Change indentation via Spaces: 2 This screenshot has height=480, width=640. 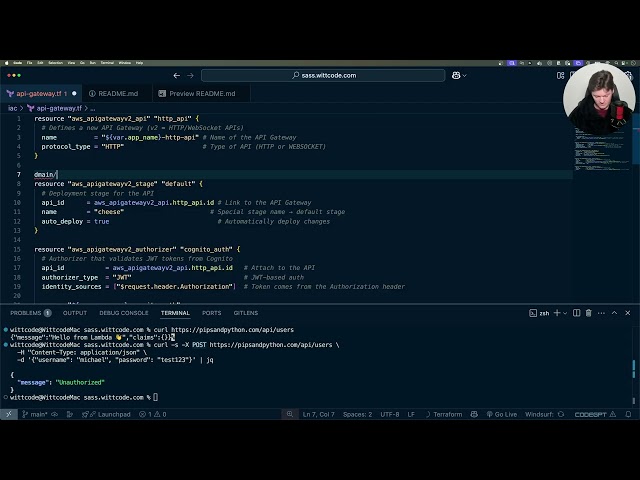(358, 414)
